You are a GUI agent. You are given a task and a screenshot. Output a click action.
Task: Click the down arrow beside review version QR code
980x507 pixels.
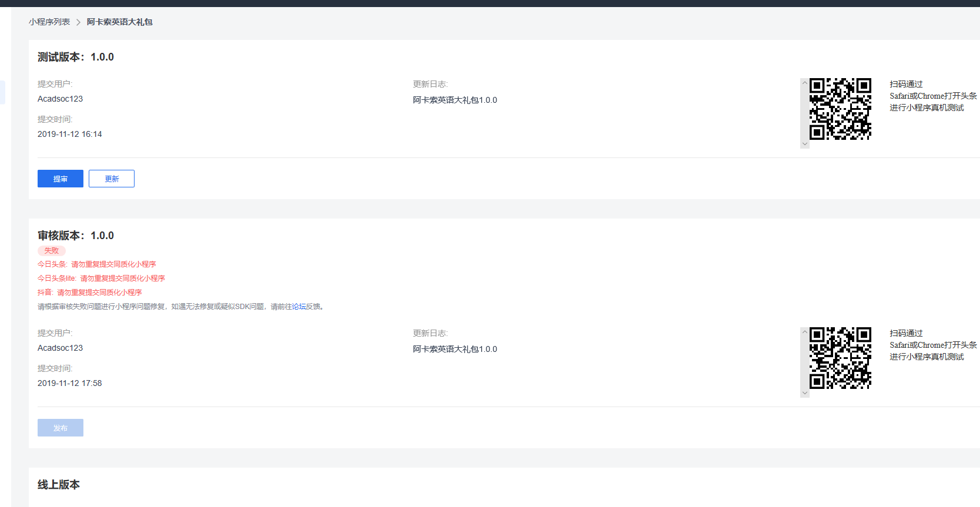pos(805,393)
